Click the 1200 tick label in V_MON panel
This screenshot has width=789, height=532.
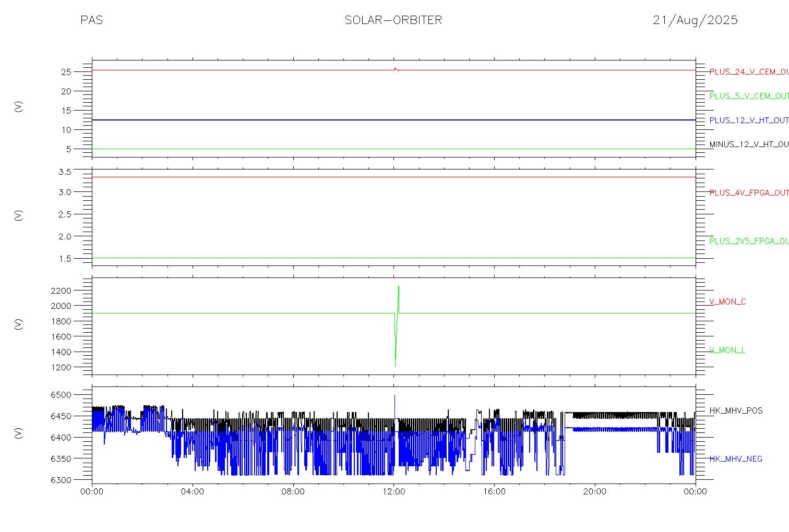[62, 368]
